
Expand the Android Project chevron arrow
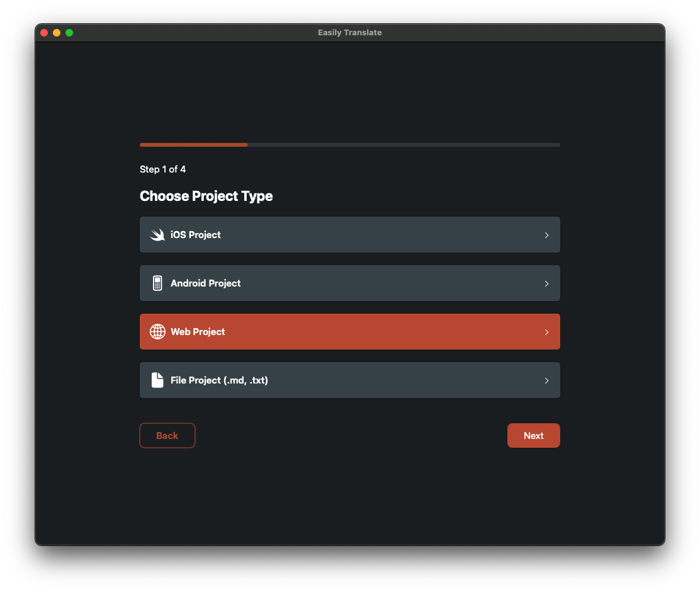[x=546, y=283]
